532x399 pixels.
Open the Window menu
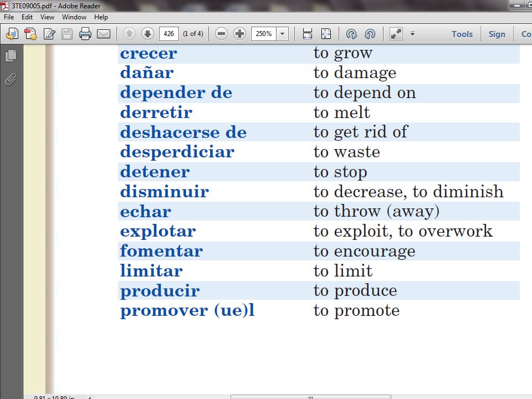click(74, 17)
